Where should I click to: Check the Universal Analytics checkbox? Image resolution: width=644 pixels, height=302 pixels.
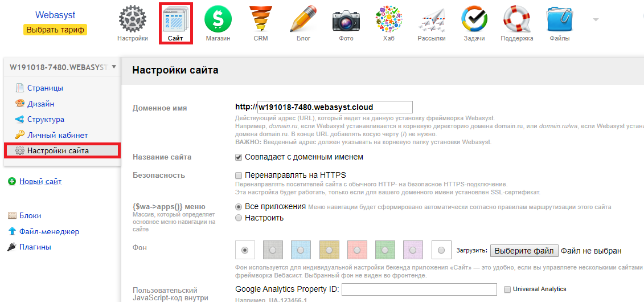[507, 289]
